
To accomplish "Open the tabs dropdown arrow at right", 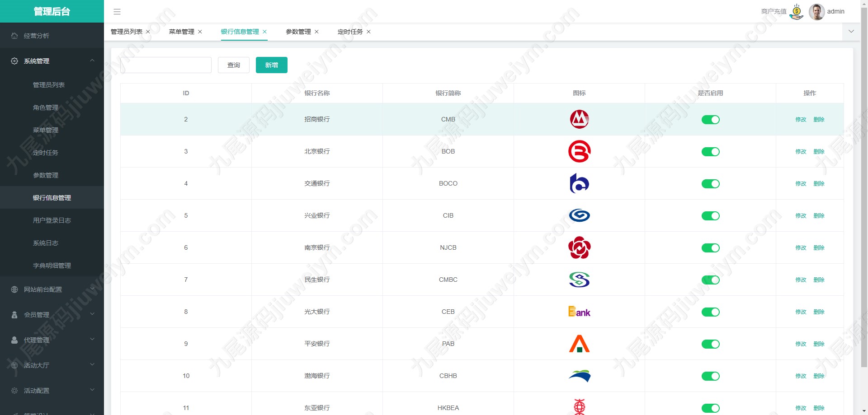I will coord(851,32).
